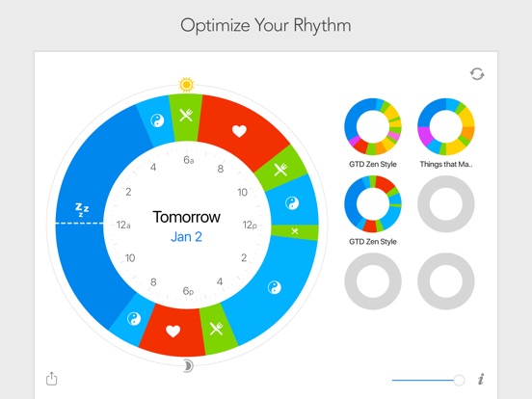
Task: Click the Jan 2 date link
Action: (186, 236)
